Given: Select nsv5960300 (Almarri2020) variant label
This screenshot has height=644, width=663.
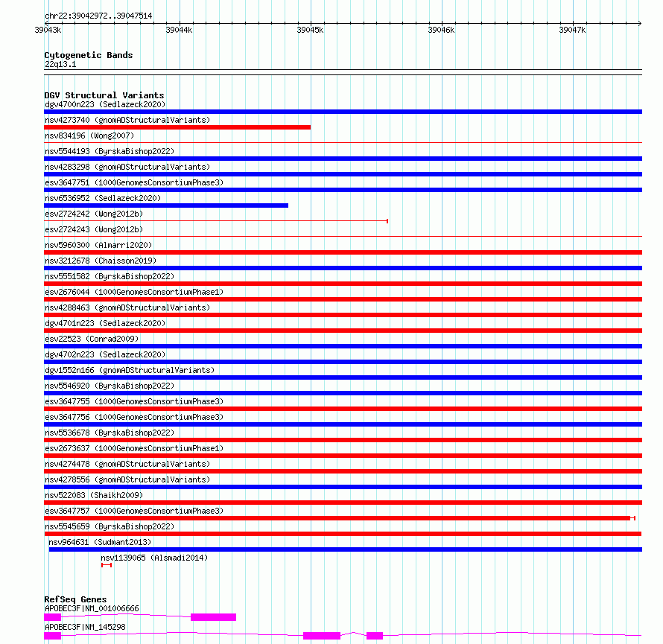Looking at the screenshot, I should [x=98, y=245].
